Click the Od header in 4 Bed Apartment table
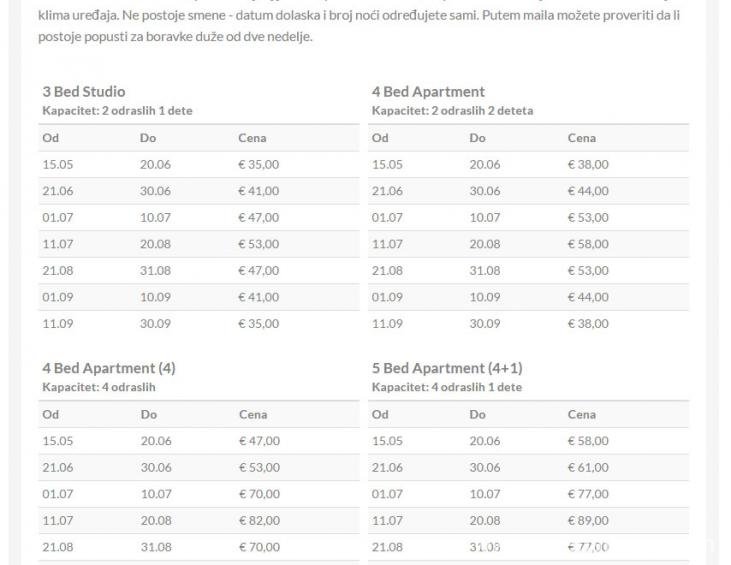731x565 pixels. (x=380, y=138)
